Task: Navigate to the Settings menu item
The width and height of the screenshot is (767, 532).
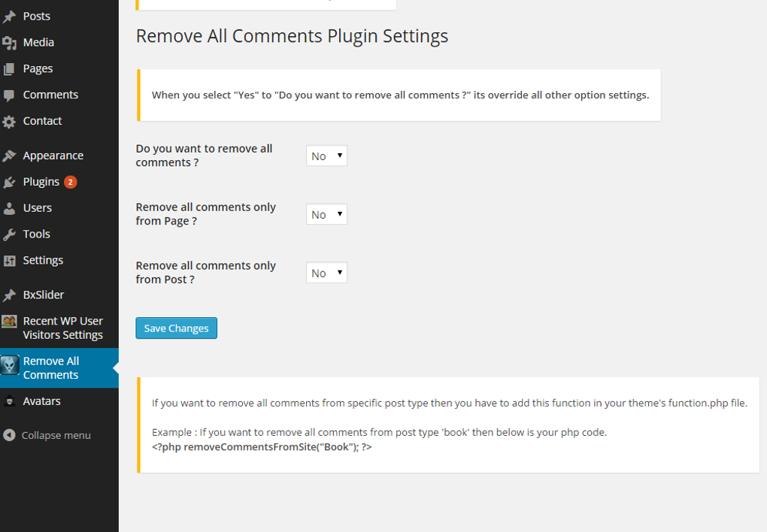Action: point(43,260)
